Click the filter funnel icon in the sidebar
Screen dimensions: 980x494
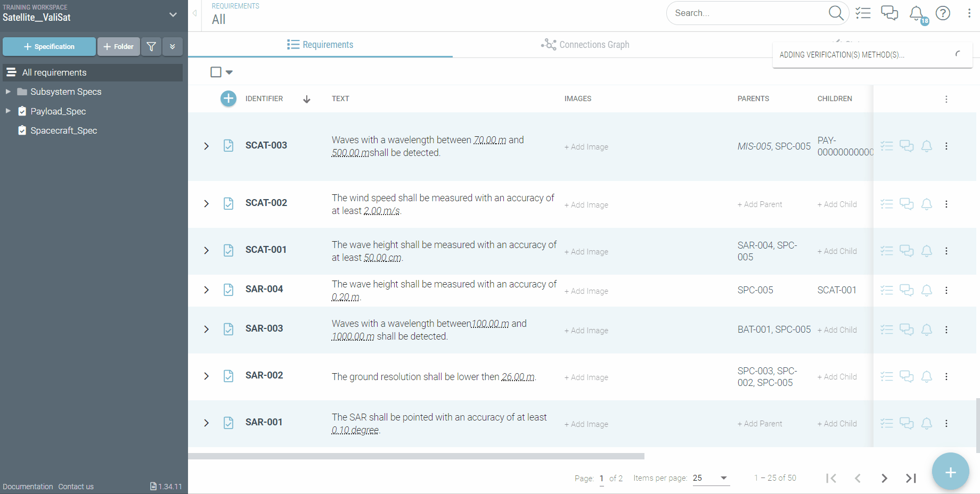pos(151,47)
